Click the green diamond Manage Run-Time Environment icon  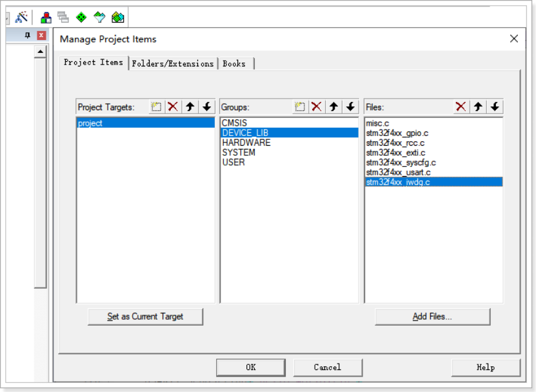[81, 17]
